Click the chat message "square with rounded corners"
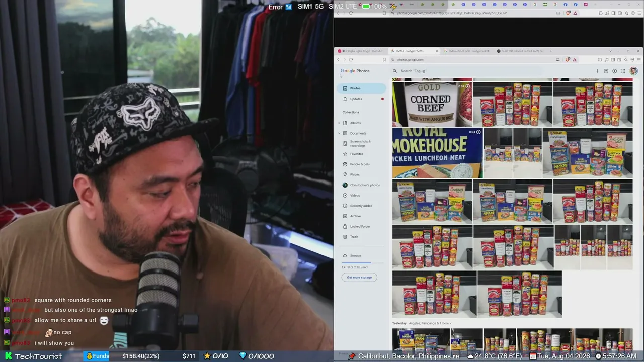Screen dimensions: 644x362 (73, 300)
